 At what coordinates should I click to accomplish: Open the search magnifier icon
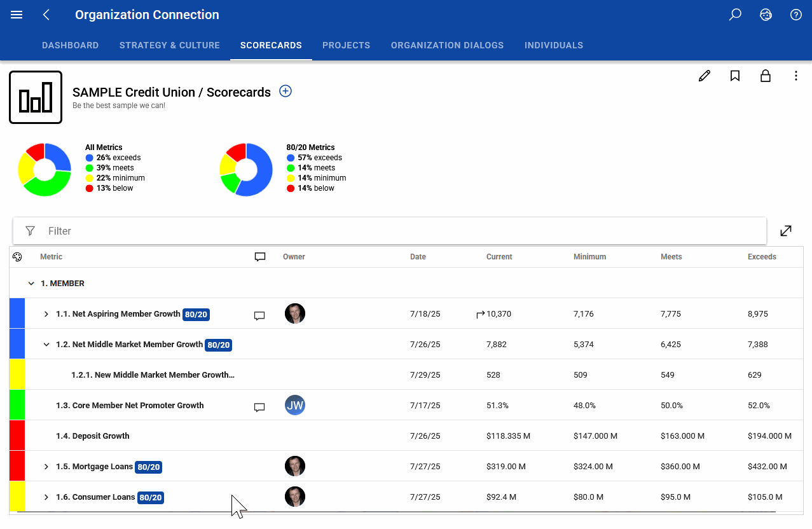735,15
